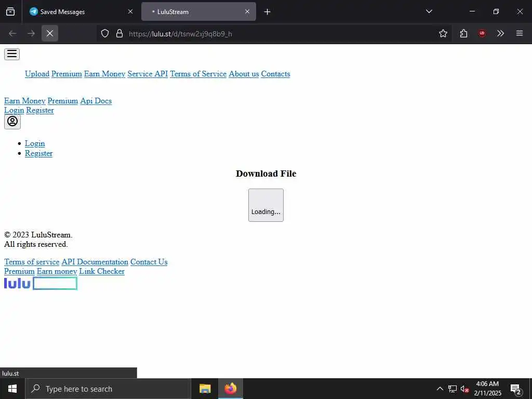The width and height of the screenshot is (532, 399).
Task: Open the API Documentation footer link
Action: [95, 262]
